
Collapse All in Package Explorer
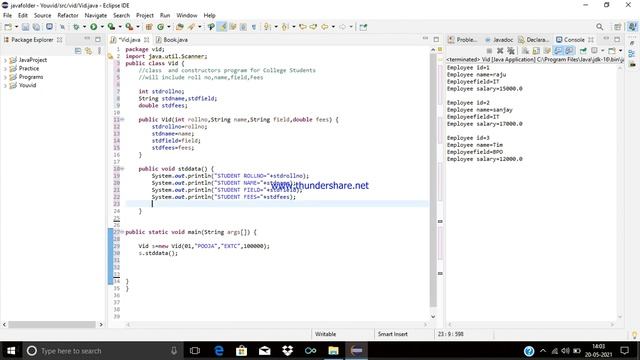[x=78, y=51]
